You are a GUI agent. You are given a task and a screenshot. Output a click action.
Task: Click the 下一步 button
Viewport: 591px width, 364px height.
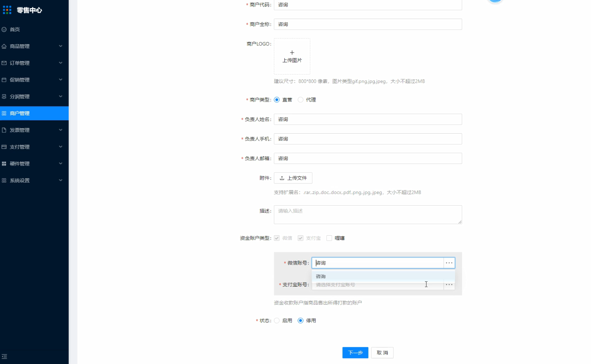(355, 353)
